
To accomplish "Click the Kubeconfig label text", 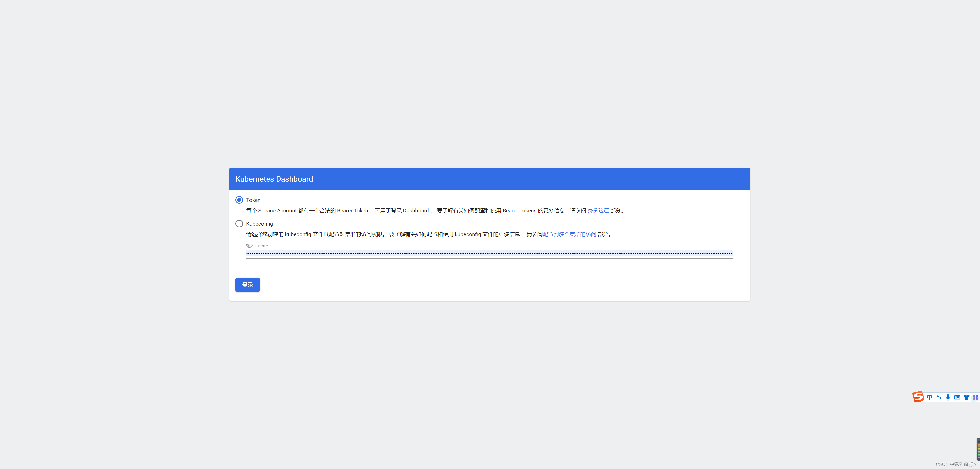I will point(259,224).
